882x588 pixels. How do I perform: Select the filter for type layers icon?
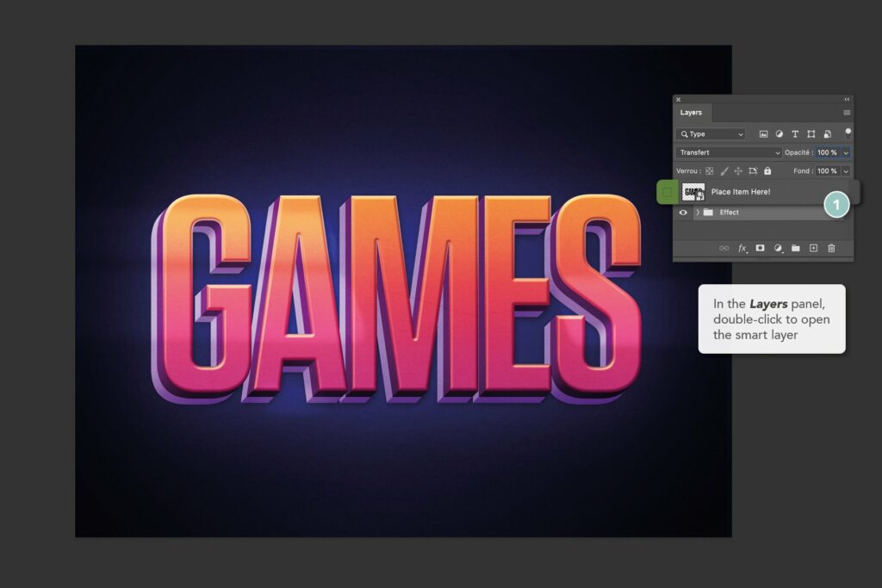[x=796, y=134]
